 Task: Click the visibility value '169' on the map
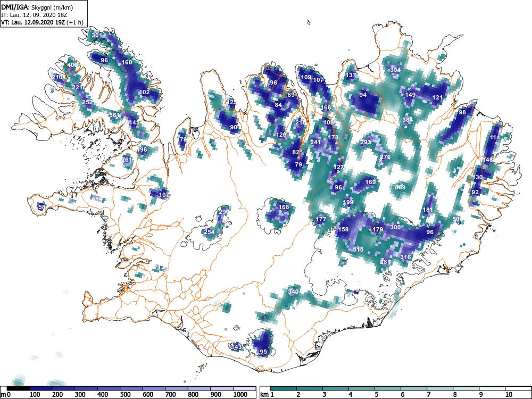pyautogui.click(x=370, y=182)
